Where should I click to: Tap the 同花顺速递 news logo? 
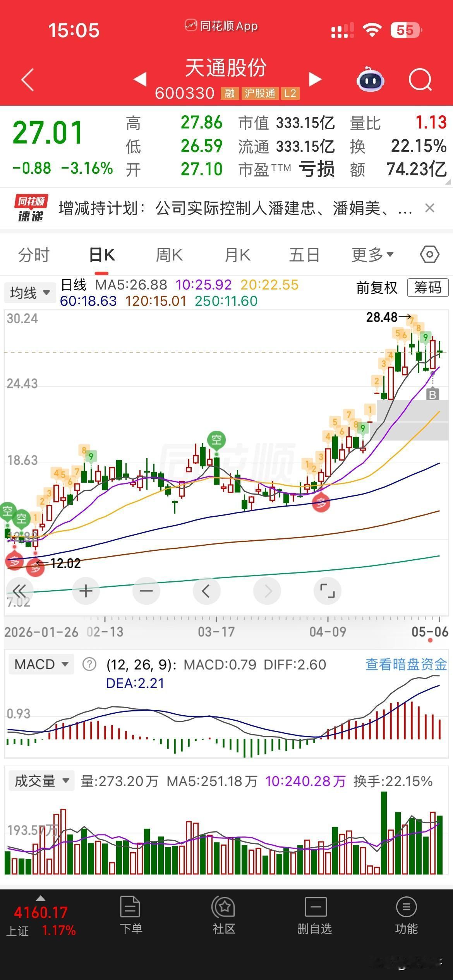click(31, 208)
